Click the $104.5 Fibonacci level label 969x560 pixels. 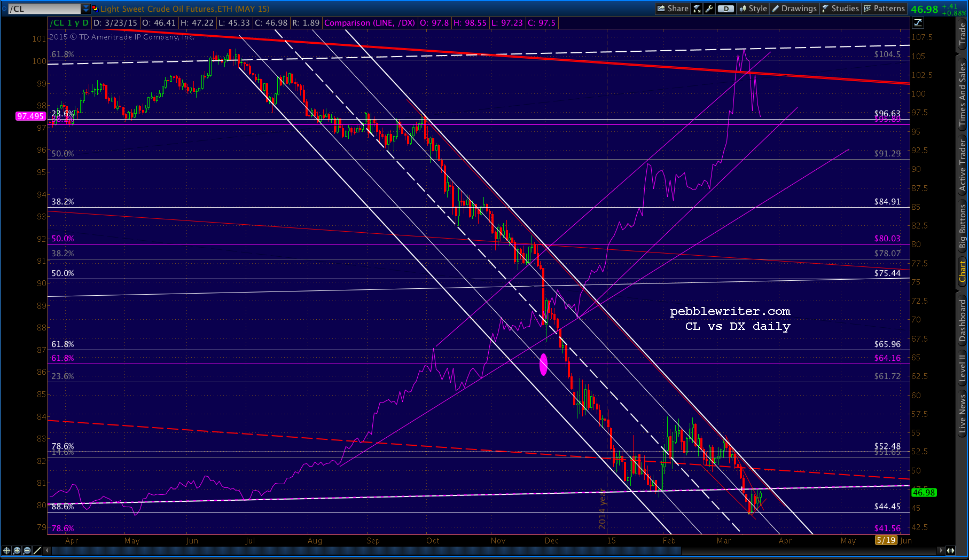(887, 54)
